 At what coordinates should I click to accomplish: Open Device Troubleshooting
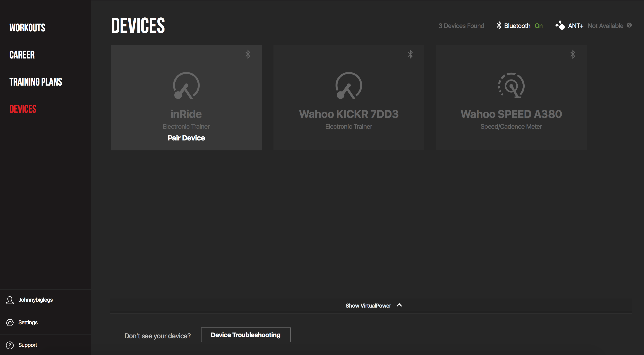pos(246,335)
